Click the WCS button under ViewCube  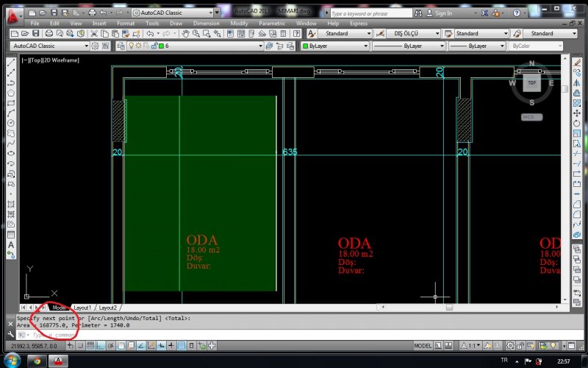[x=531, y=117]
